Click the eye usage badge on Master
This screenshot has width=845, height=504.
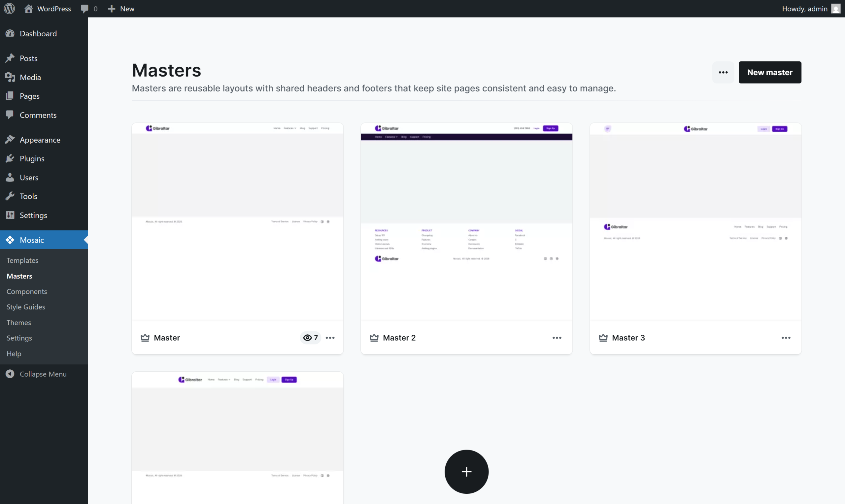click(310, 338)
